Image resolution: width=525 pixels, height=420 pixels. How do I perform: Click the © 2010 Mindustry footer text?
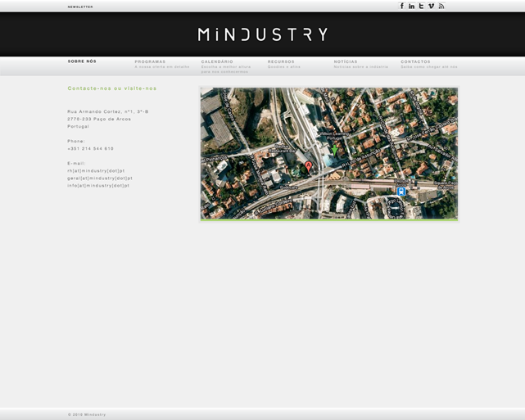point(87,414)
